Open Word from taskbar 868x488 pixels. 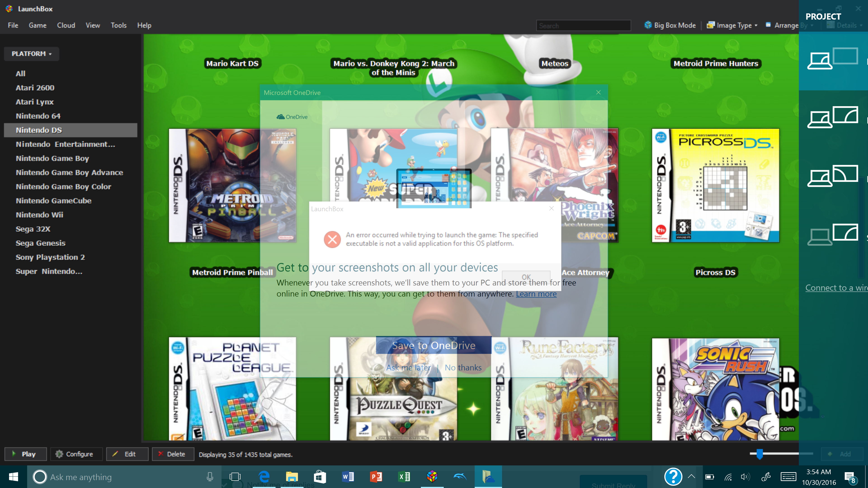pyautogui.click(x=348, y=476)
